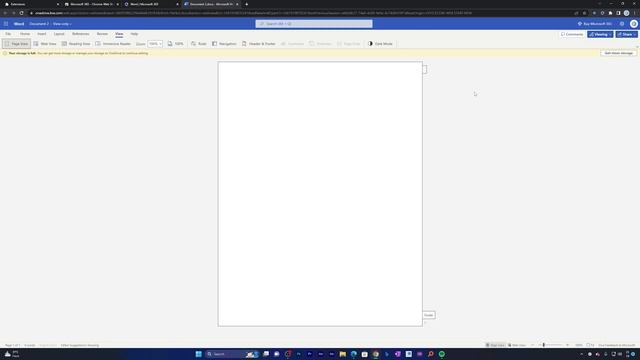Viewport: 640px width, 360px height.
Task: Click the Page 1 of 1 status text
Action: tap(12, 345)
